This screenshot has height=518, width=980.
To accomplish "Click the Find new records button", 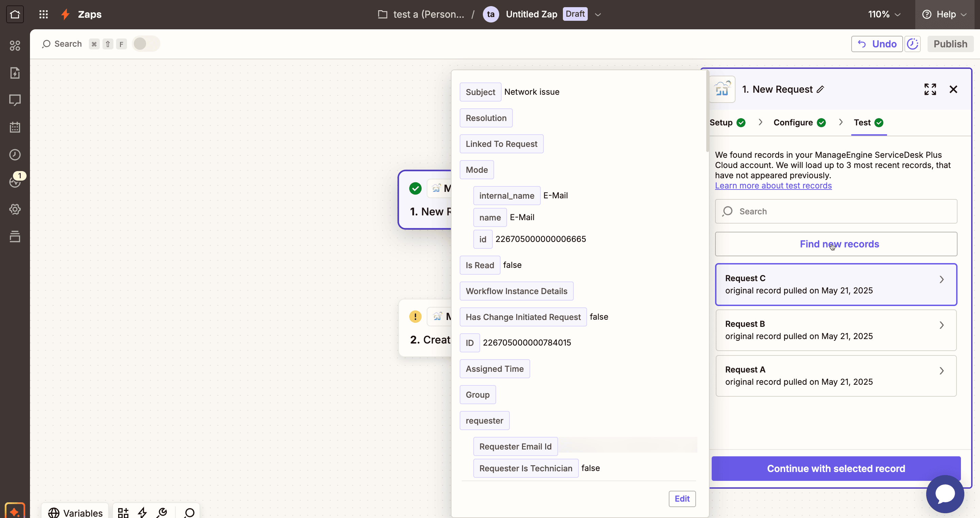I will (836, 244).
